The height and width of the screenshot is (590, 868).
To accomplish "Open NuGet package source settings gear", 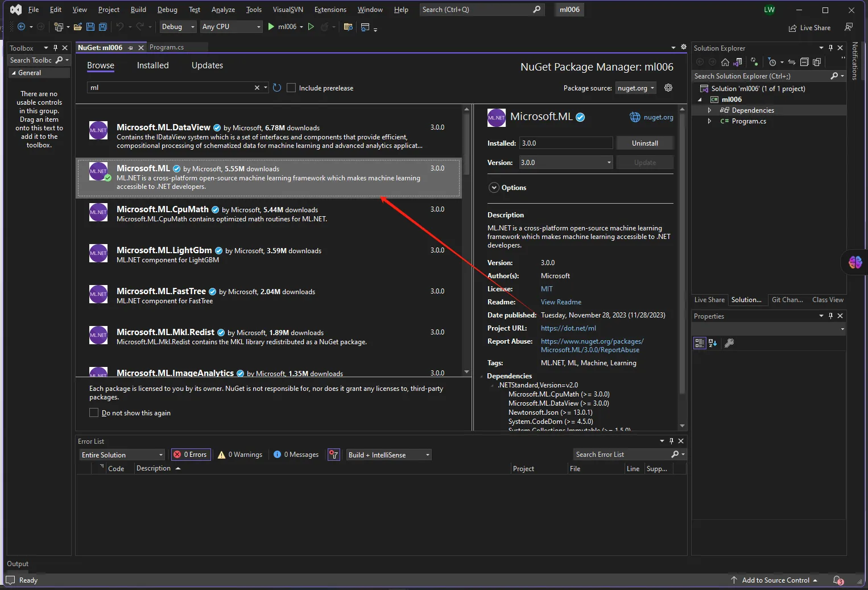I will 668,88.
